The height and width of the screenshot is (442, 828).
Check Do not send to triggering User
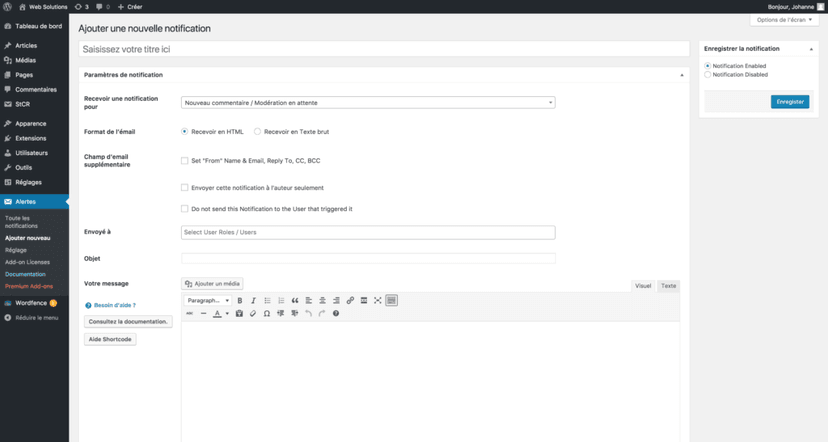tap(184, 209)
